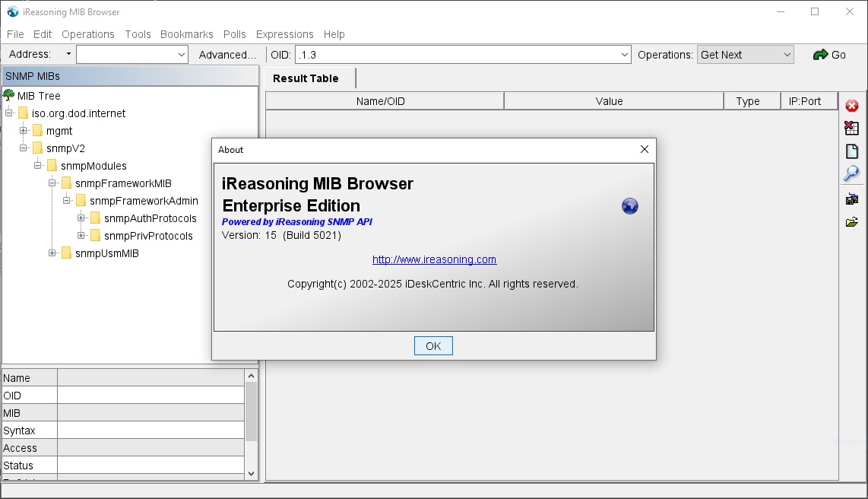Click the Status row in properties table

123,466
